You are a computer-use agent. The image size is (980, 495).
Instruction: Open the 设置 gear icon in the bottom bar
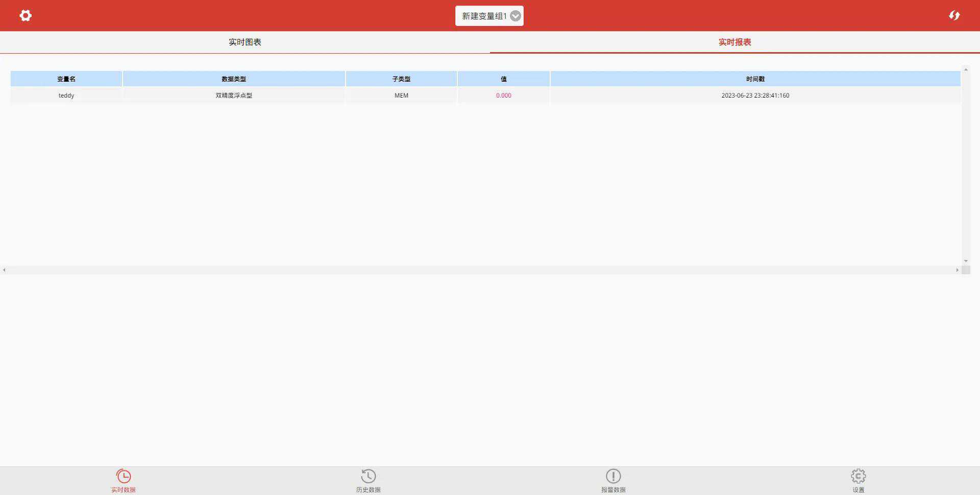coord(858,477)
